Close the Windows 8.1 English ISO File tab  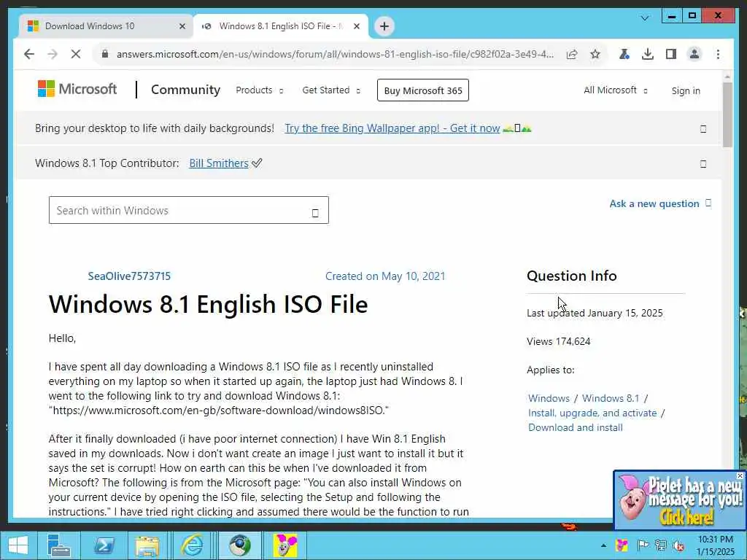356,26
